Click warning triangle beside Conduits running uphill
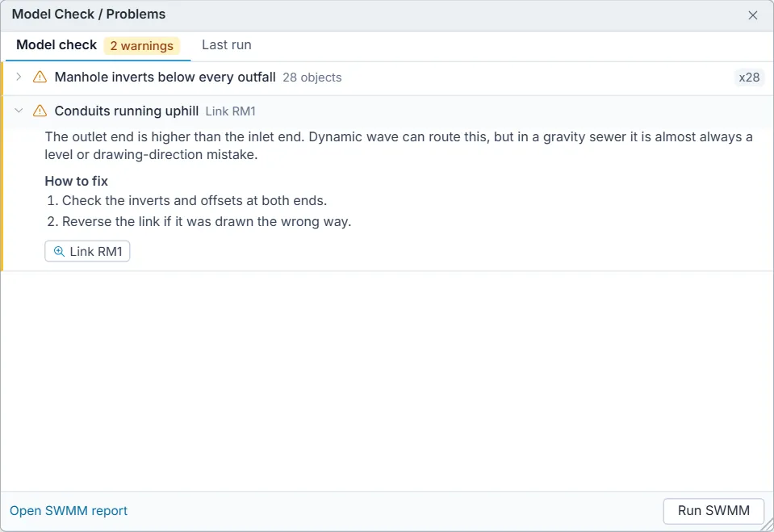The image size is (774, 532). 40,111
